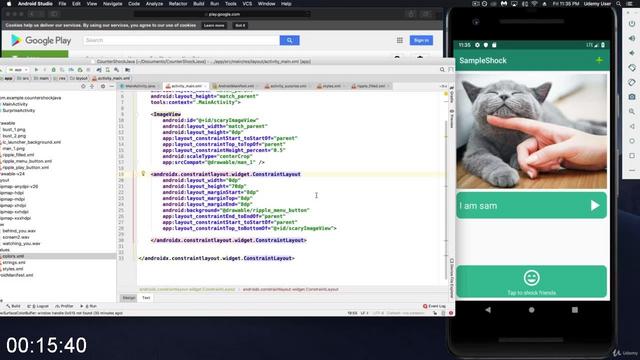The width and height of the screenshot is (640, 360).
Task: Switch to AndroidManifest.xml editor tab
Action: coord(236,86)
